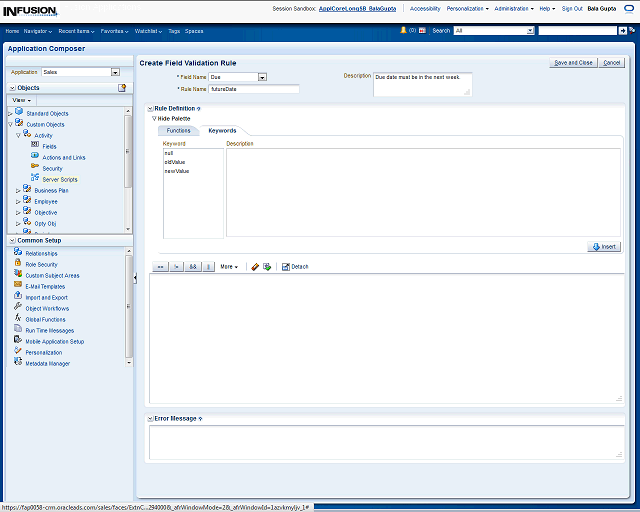The width and height of the screenshot is (640, 512).
Task: Open the Application Sales dropdown
Action: pyautogui.click(x=115, y=72)
